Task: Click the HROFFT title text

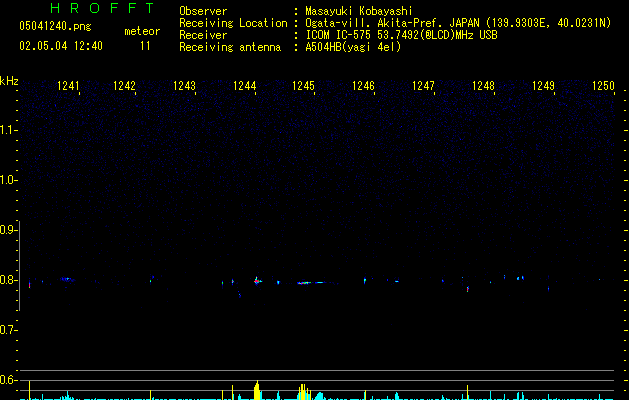Action: (102, 8)
